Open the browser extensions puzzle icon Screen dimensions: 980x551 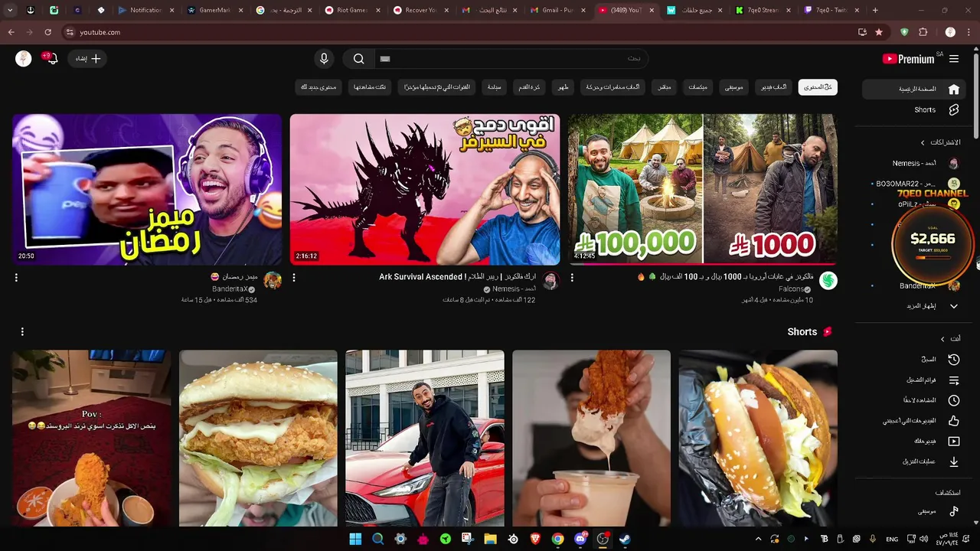[x=923, y=32]
